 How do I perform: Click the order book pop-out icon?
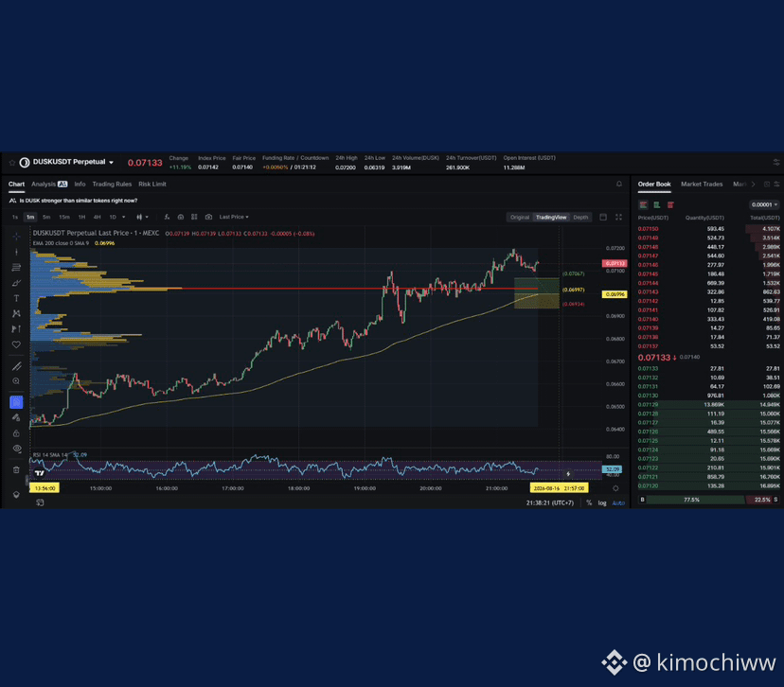click(767, 185)
